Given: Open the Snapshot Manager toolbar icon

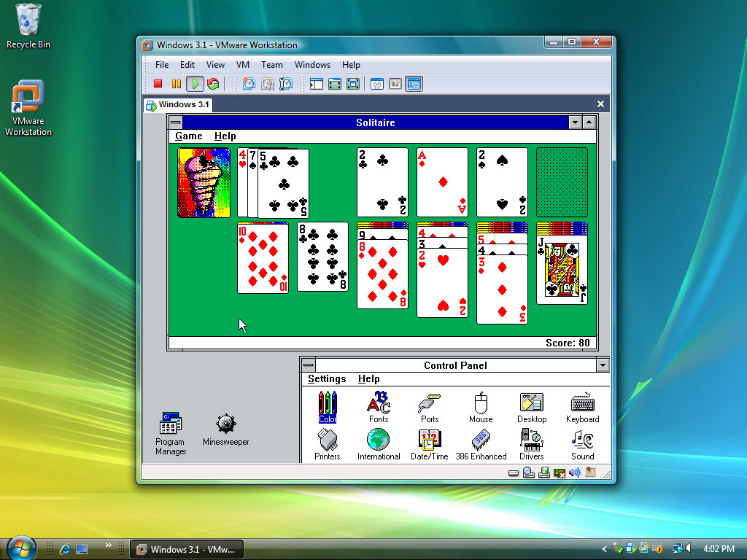Looking at the screenshot, I should click(x=285, y=84).
